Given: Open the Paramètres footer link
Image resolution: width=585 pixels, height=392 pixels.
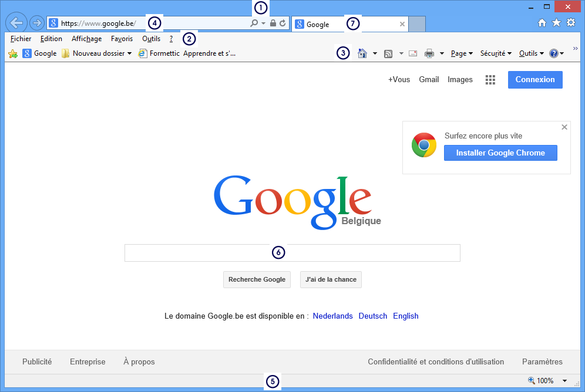Looking at the screenshot, I should (542, 362).
